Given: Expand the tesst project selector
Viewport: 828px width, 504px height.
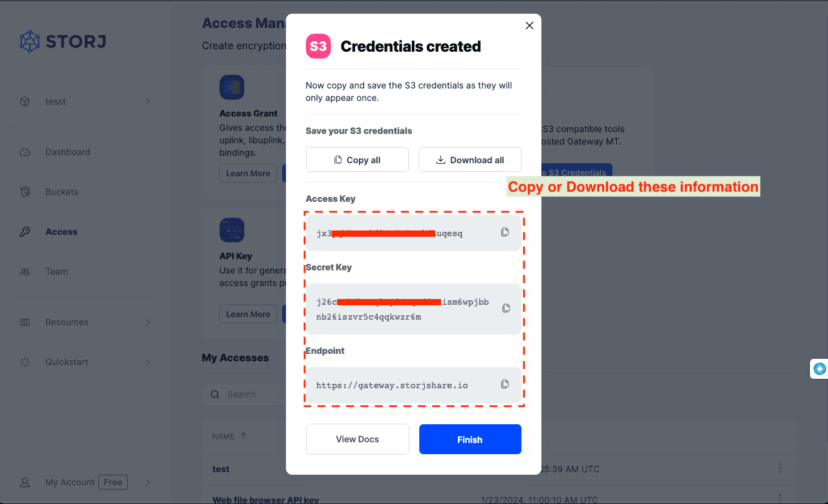Looking at the screenshot, I should (x=148, y=102).
